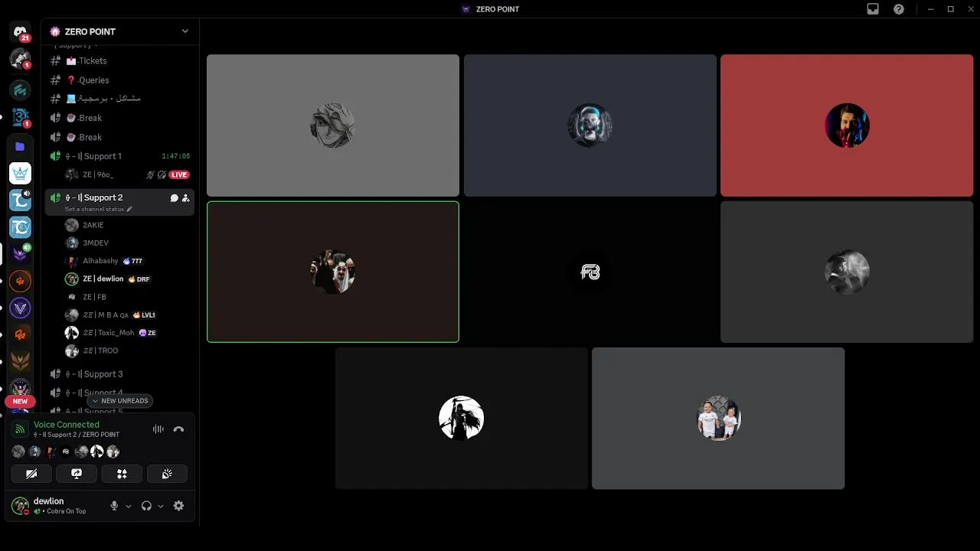Screen dimensions: 980x551
Task: Open the purple V shield server icon
Action: pyautogui.click(x=20, y=308)
